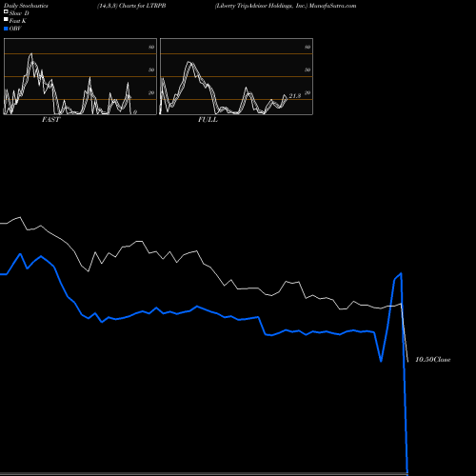Image resolution: width=476 pixels, height=476 pixels.
Task: Click the blue OBV legend swatch
Action: click(x=6, y=29)
